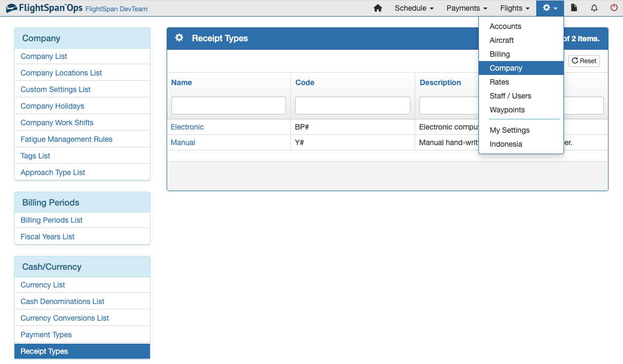Open the Payments dropdown menu

[466, 8]
